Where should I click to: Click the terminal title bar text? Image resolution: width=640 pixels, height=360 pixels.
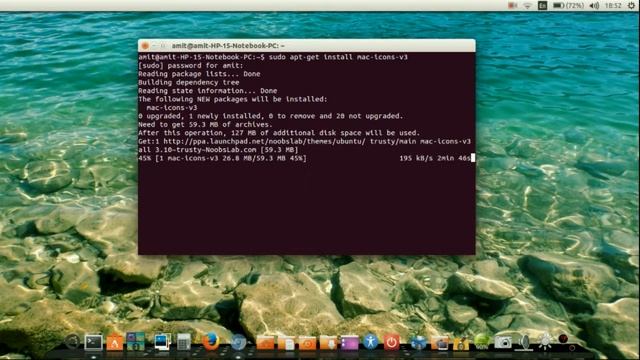point(228,46)
